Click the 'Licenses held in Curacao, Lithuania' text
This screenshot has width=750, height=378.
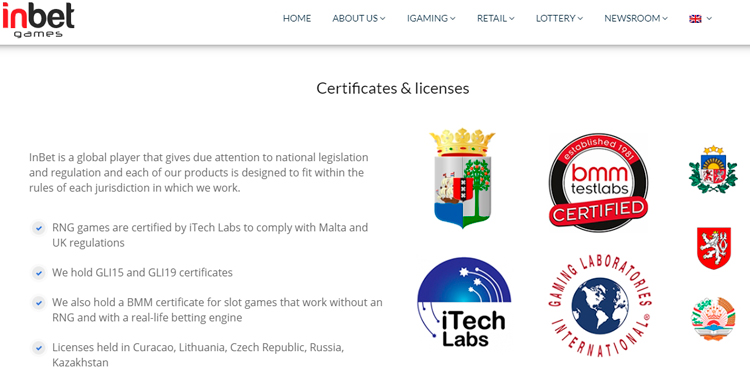[x=198, y=355]
